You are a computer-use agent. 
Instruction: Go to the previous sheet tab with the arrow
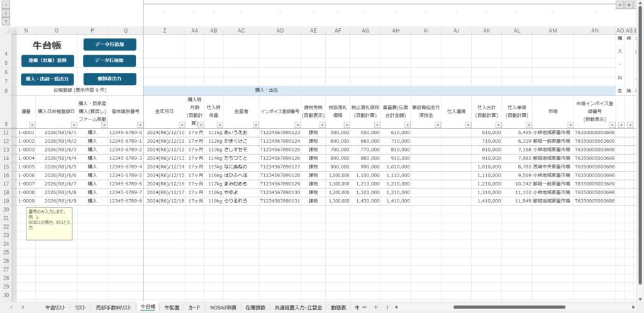click(11, 307)
